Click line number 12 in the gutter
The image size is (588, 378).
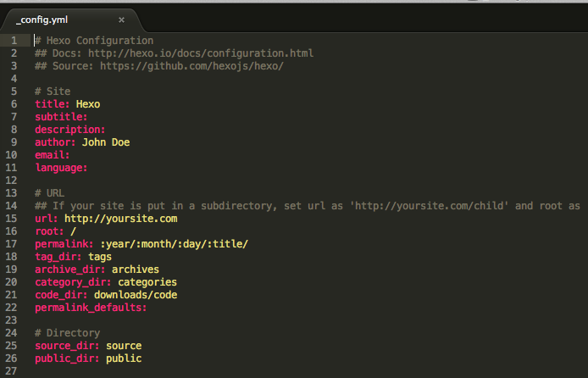pos(11,181)
